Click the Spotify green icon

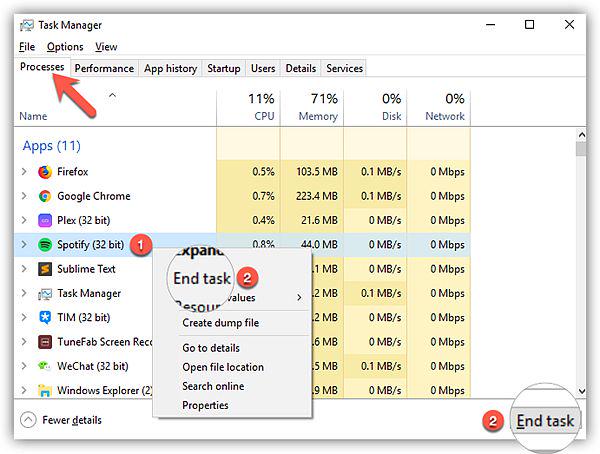tap(45, 245)
